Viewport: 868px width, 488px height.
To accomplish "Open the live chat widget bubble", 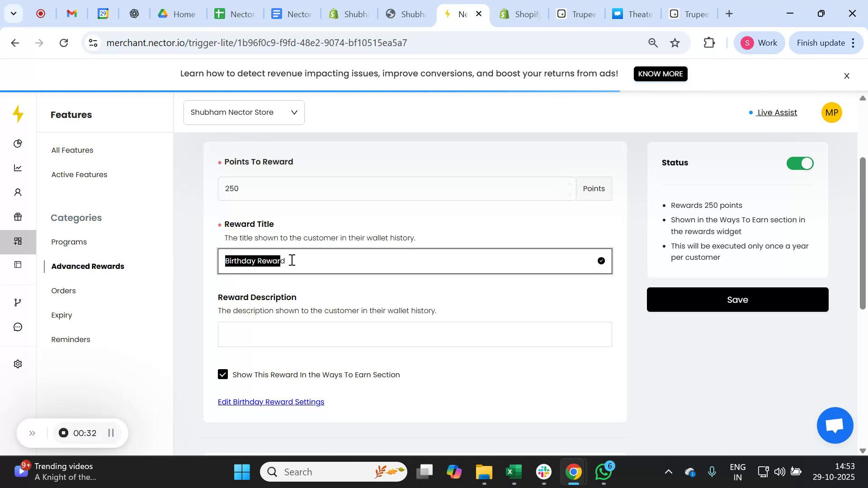I will pyautogui.click(x=834, y=425).
